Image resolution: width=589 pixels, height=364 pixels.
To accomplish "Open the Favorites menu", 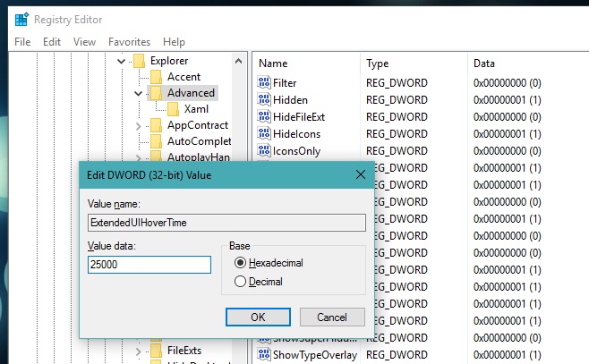I will [x=129, y=42].
